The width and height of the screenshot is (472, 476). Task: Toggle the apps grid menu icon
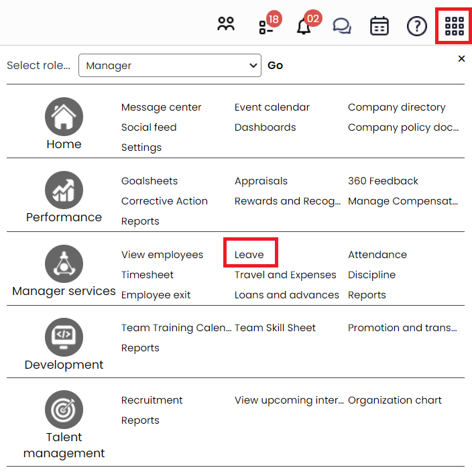click(x=455, y=26)
